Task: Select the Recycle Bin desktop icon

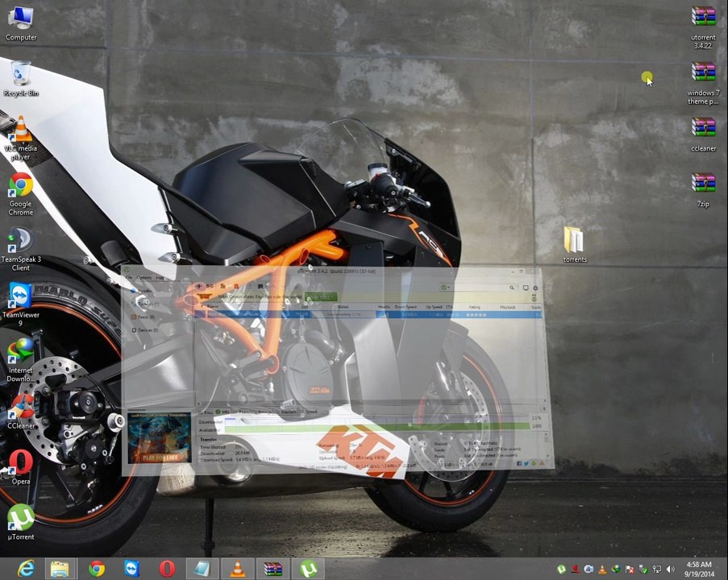Action: (x=21, y=79)
